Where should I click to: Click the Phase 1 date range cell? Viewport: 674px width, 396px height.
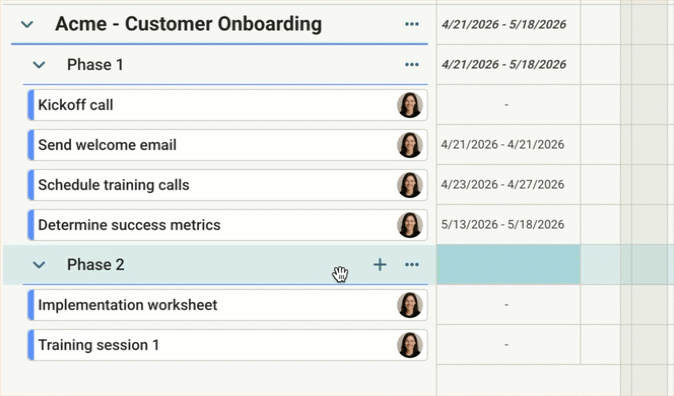[x=509, y=64]
